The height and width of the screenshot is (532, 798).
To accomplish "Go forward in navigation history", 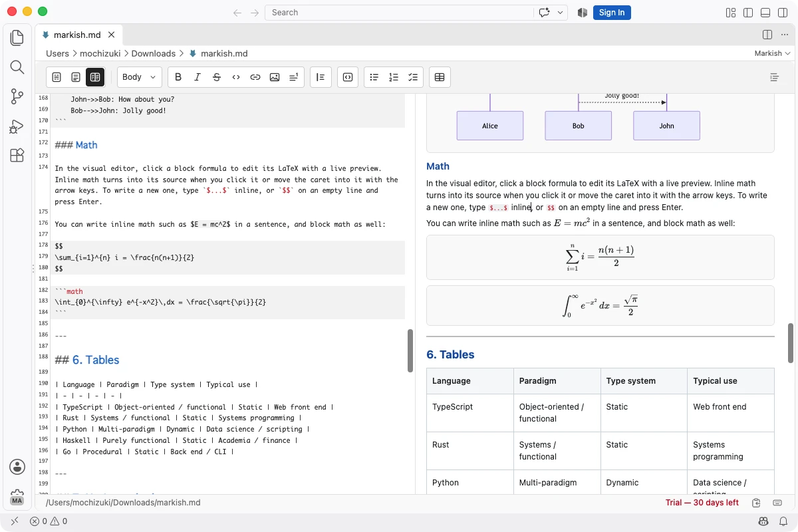I will tap(255, 12).
